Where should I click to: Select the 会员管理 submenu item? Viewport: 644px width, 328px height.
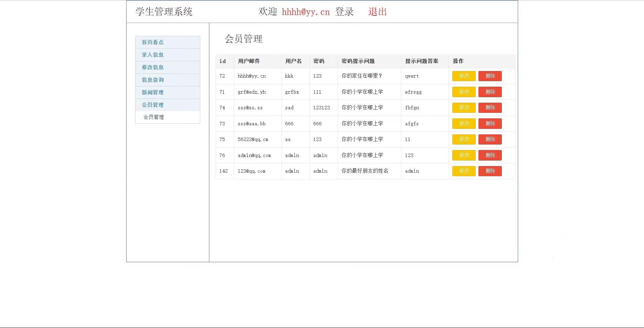(x=154, y=117)
